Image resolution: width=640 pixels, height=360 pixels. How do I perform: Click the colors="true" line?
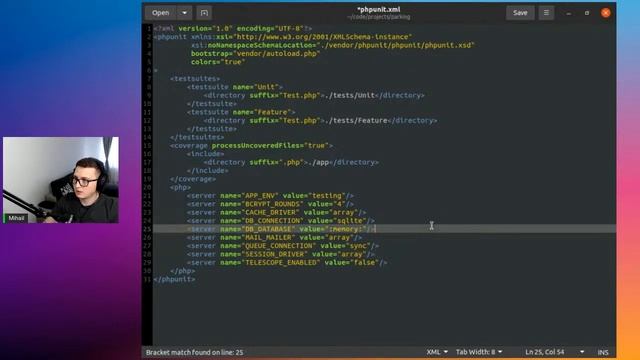coord(218,62)
